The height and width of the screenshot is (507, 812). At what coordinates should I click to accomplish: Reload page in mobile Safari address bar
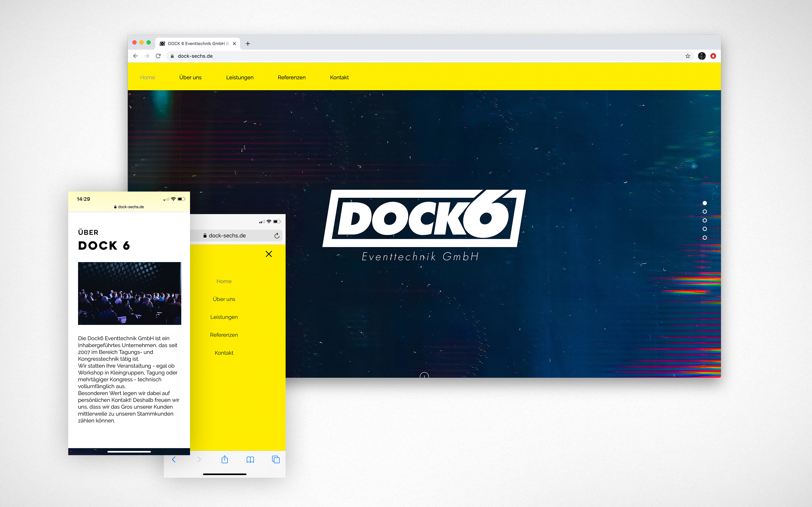277,236
